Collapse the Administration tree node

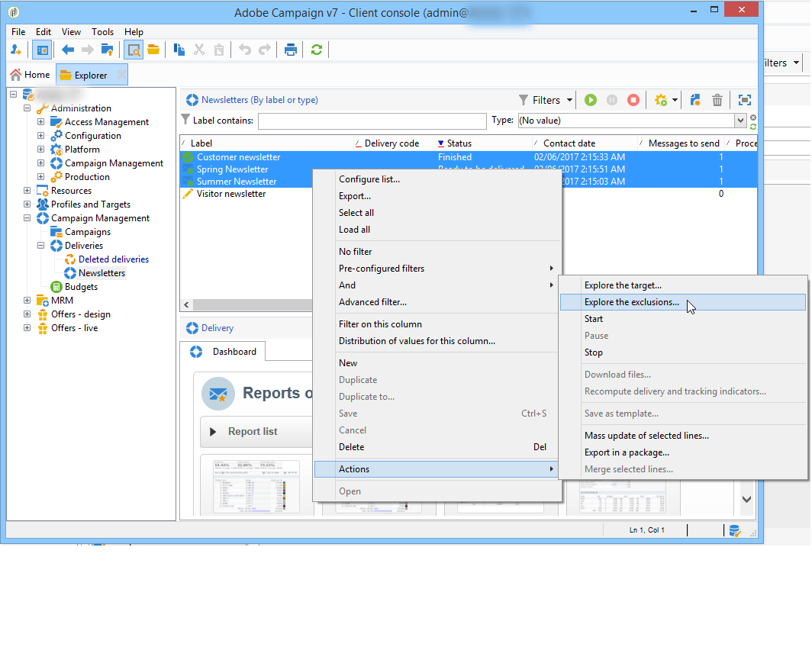coord(27,108)
